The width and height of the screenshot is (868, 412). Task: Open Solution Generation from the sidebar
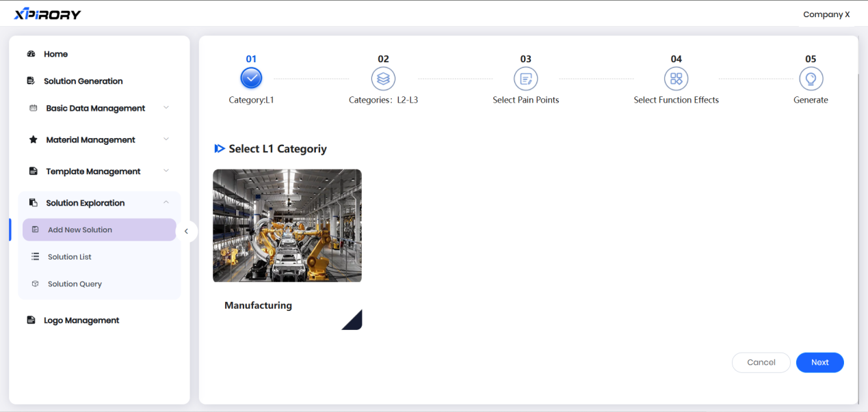(x=83, y=81)
